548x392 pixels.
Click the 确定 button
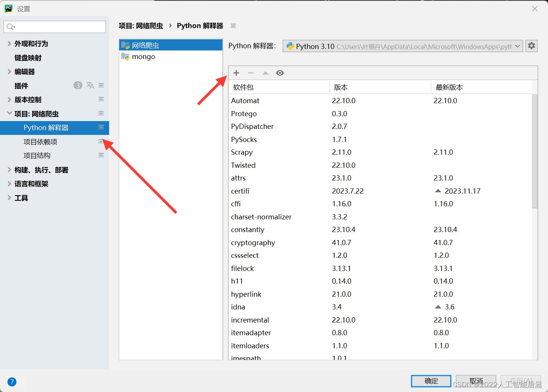point(431,381)
